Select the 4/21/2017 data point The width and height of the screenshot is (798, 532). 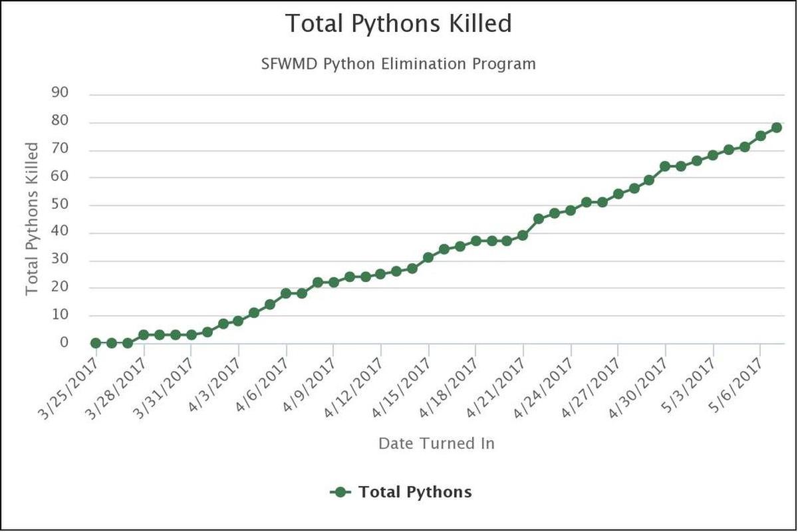[523, 235]
